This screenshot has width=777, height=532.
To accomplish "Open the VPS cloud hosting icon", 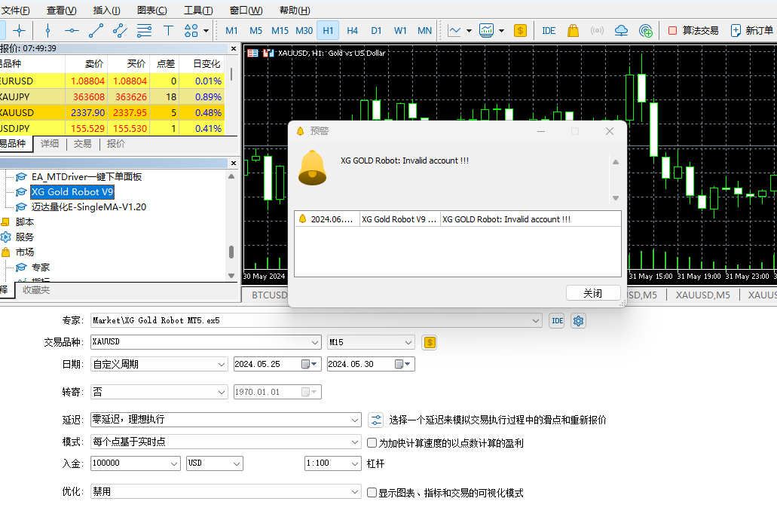I will pyautogui.click(x=621, y=31).
